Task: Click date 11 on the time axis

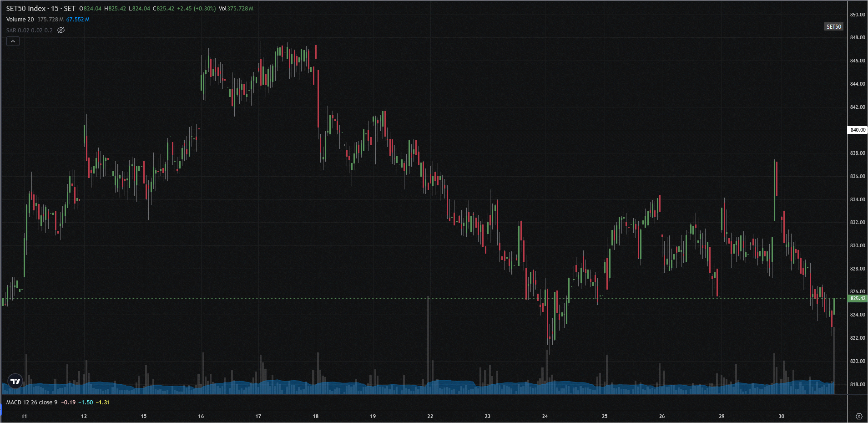Action: [x=25, y=416]
